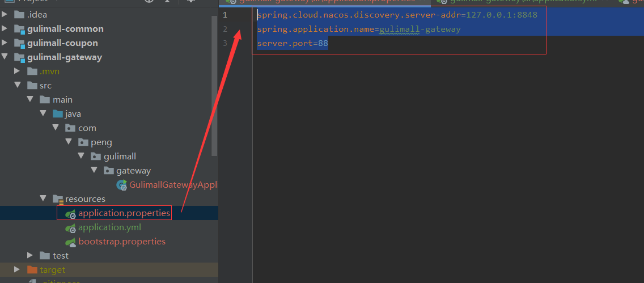
Task: Expand the target folder arrow
Action: click(x=17, y=269)
